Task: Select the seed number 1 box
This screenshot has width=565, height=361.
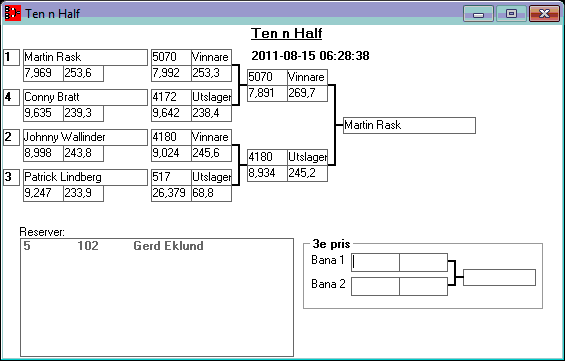Action: tap(12, 57)
